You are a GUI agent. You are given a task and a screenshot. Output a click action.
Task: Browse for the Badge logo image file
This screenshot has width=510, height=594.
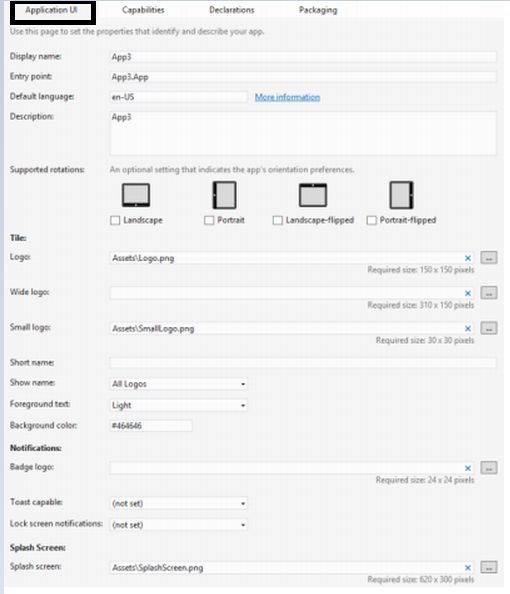[489, 468]
